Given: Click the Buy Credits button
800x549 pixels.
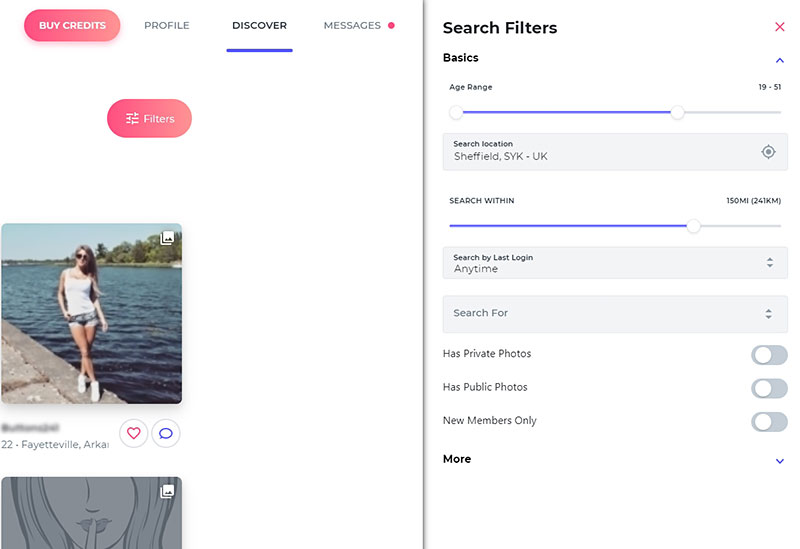Looking at the screenshot, I should (72, 26).
